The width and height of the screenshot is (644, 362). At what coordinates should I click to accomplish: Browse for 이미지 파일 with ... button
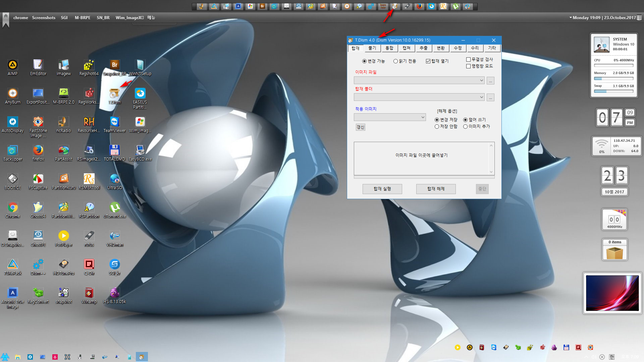click(490, 81)
